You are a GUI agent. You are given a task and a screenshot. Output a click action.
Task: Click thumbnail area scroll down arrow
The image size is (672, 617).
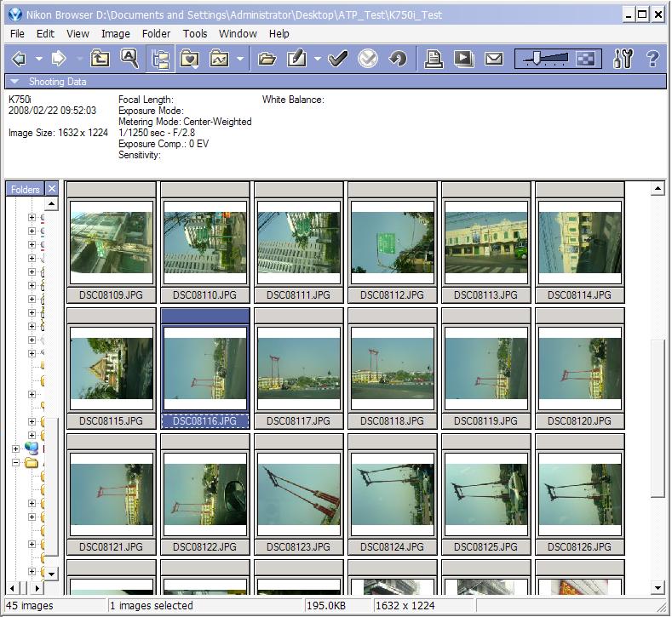[x=658, y=588]
